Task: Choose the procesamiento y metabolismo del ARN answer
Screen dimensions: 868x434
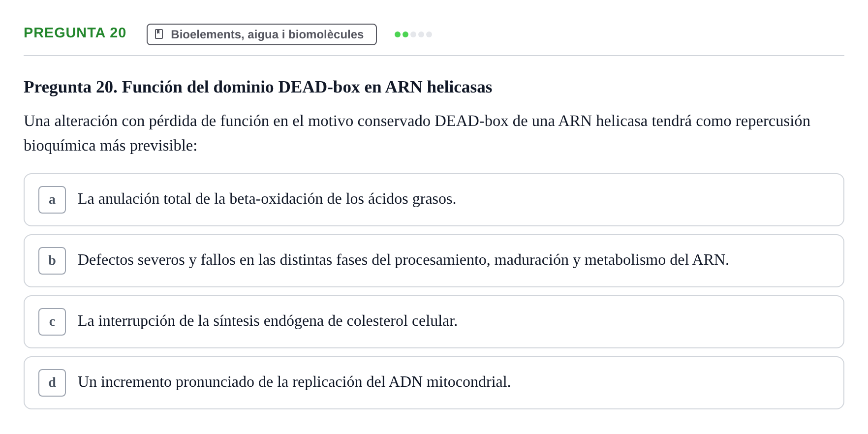Action: point(434,261)
